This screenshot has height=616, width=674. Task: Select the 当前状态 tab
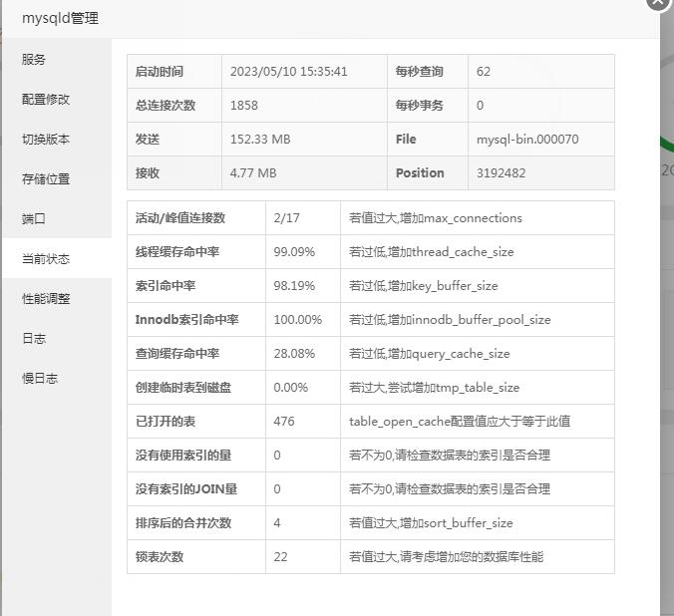click(57, 259)
